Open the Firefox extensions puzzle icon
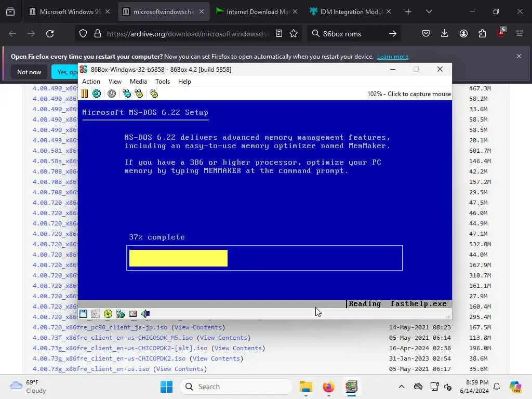Screen dimensions: 532x399 (482, 33)
